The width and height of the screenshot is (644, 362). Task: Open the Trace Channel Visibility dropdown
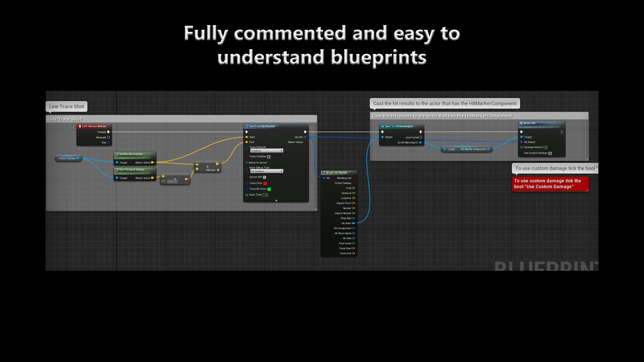pos(266,151)
